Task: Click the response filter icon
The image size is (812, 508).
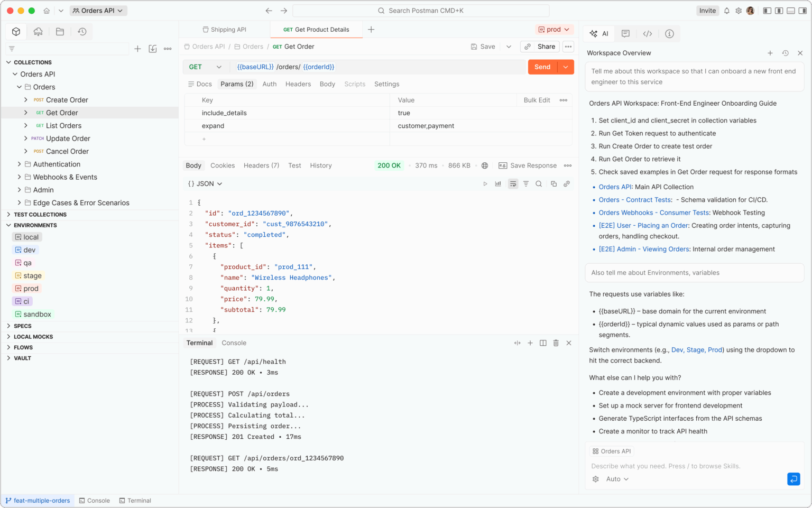Action: pos(526,184)
